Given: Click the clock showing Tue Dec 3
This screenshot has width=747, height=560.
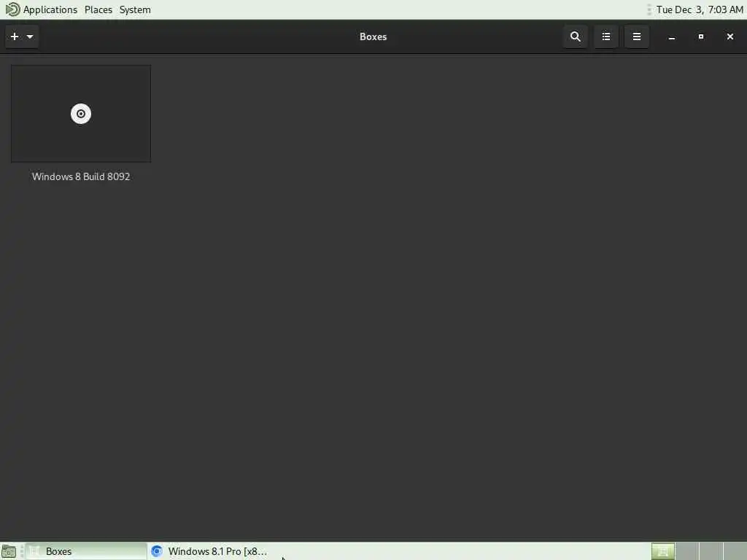Looking at the screenshot, I should pyautogui.click(x=699, y=9).
